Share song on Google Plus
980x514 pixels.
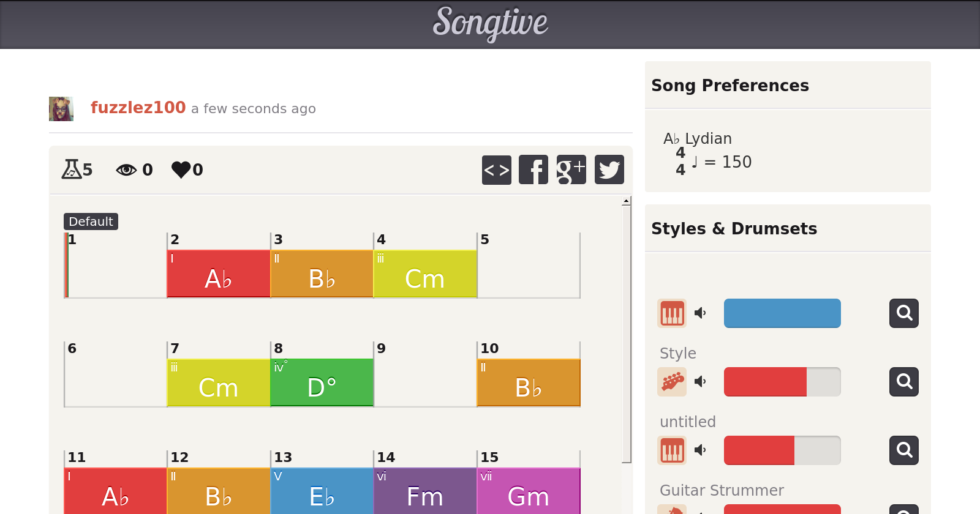tap(571, 170)
